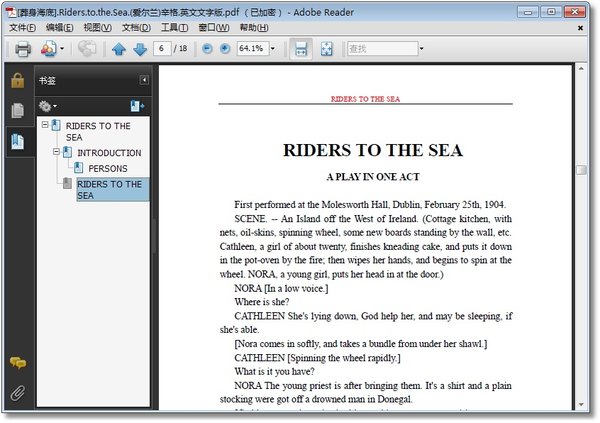Open the security lock panel in sidebar
Viewport: 600px width, 423px height.
pyautogui.click(x=17, y=81)
